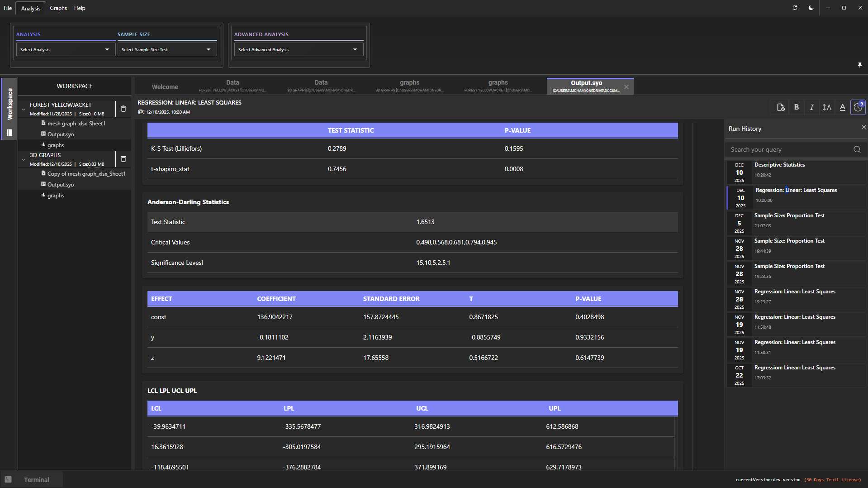The image size is (868, 488).
Task: Toggle dark mode with the moon icon
Action: click(811, 8)
